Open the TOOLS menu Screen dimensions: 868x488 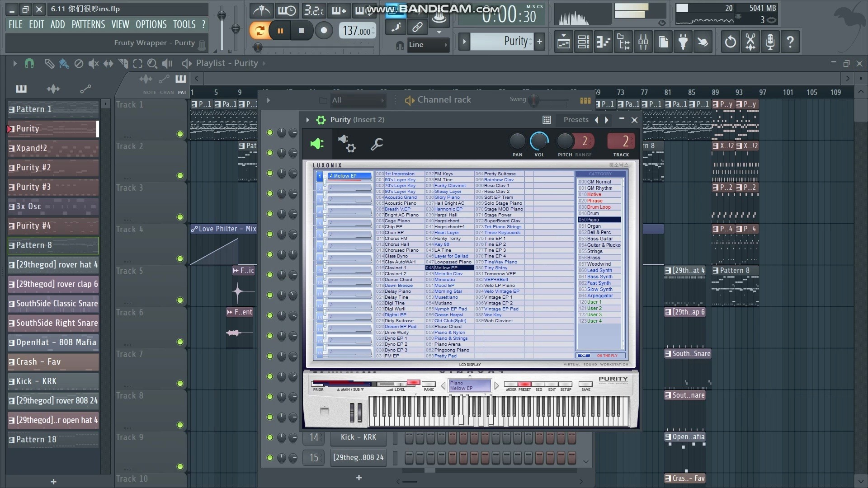[184, 24]
